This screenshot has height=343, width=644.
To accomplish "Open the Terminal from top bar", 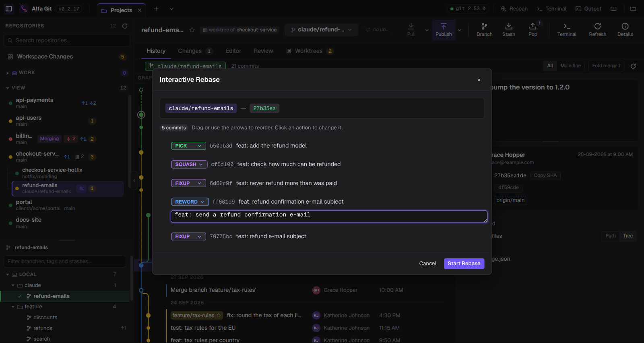I will tap(551, 9).
